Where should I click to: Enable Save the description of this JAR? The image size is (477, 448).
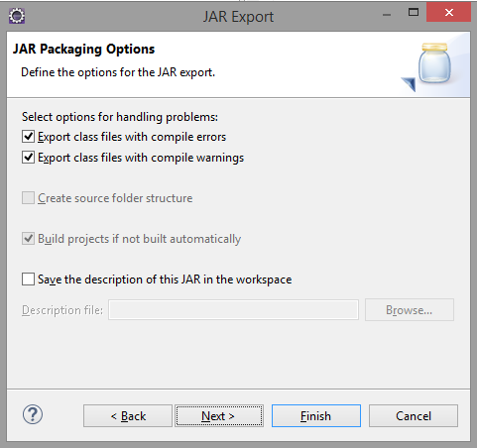click(28, 280)
